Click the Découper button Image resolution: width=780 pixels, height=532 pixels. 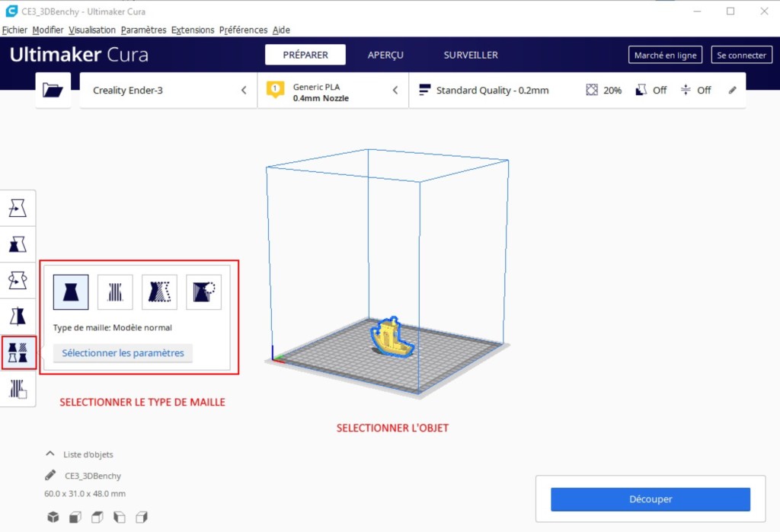[651, 499]
